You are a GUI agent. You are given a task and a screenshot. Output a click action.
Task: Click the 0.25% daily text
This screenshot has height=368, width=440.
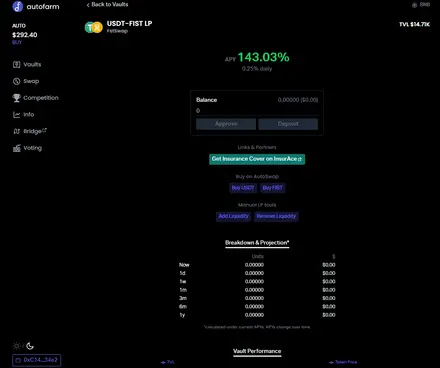tap(257, 69)
